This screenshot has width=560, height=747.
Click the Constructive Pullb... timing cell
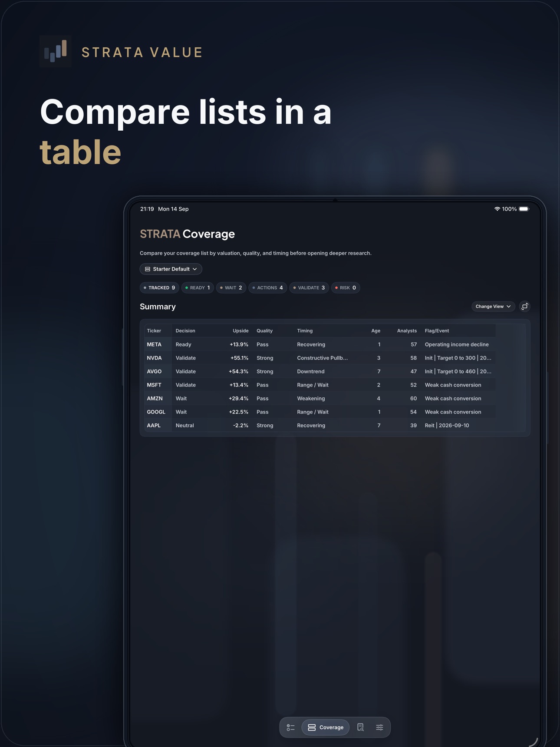coord(323,358)
